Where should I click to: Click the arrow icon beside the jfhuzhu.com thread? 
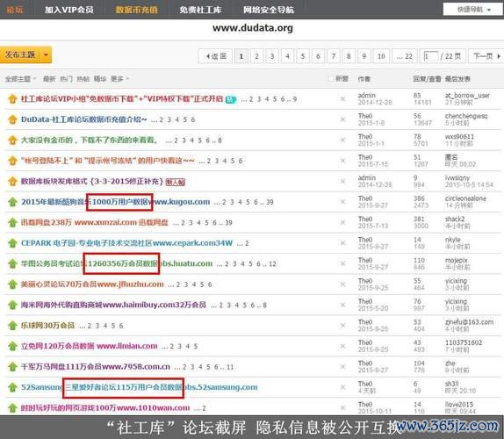[12, 284]
